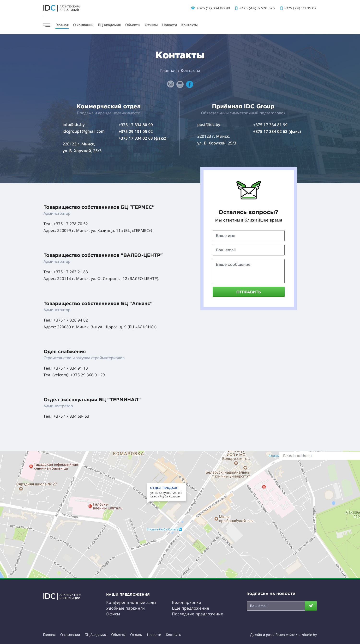Click the Ваше сообщение text area
The image size is (360, 644).
pos(248,271)
